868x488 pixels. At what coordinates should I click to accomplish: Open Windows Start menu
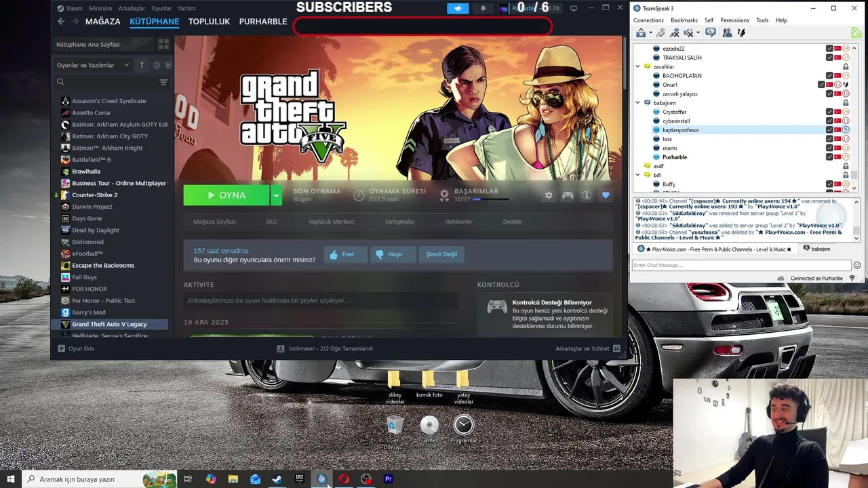click(x=11, y=479)
